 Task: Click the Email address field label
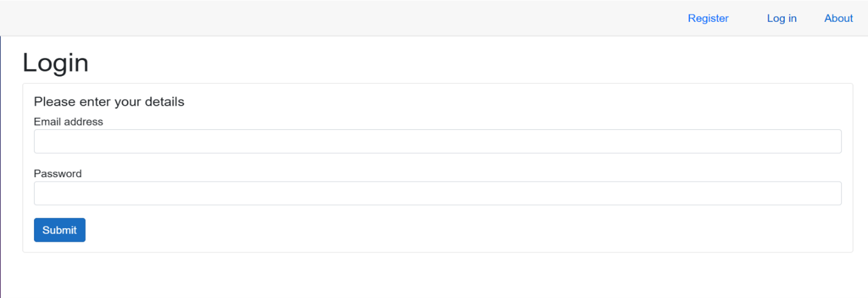click(x=69, y=121)
